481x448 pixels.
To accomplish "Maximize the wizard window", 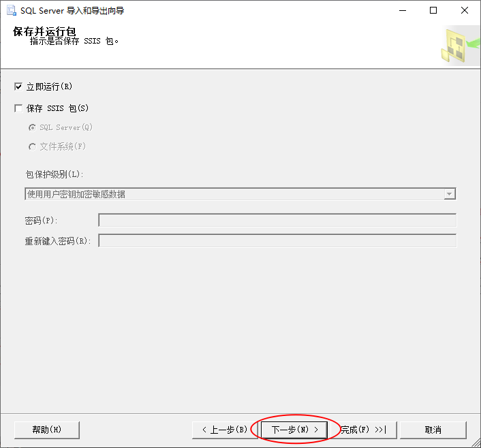I will coord(433,10).
